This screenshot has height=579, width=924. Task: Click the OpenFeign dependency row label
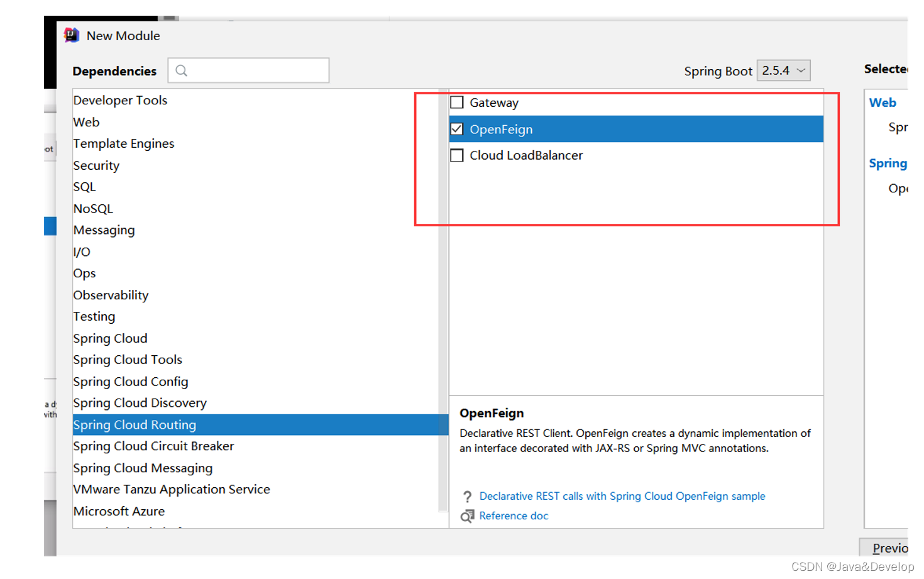pos(501,129)
